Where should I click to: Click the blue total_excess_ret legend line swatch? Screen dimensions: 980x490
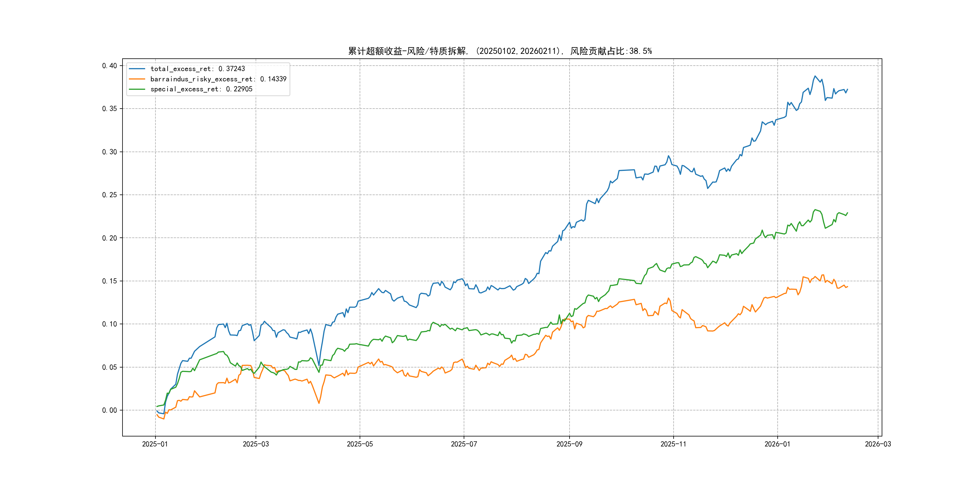[x=137, y=69]
